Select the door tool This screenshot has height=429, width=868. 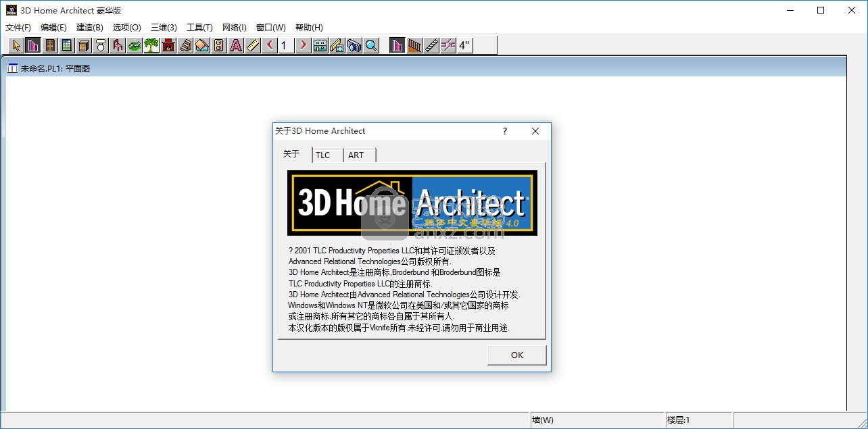[50, 45]
